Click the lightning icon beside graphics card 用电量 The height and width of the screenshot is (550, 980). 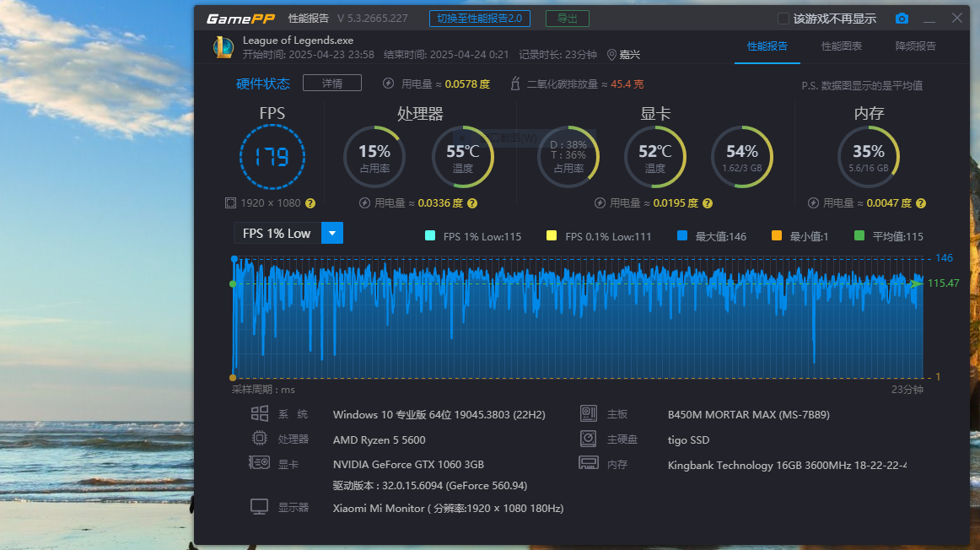click(x=600, y=203)
